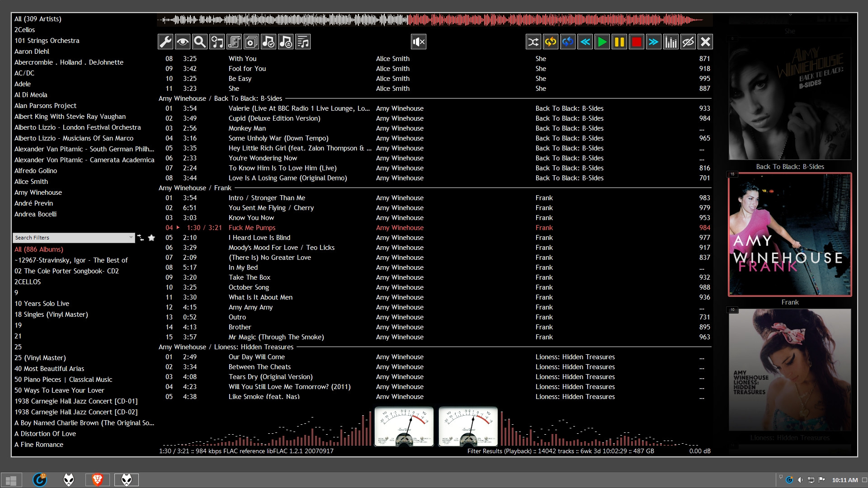This screenshot has height=488, width=868.
Task: Toggle shuffle playback mode
Action: click(533, 42)
